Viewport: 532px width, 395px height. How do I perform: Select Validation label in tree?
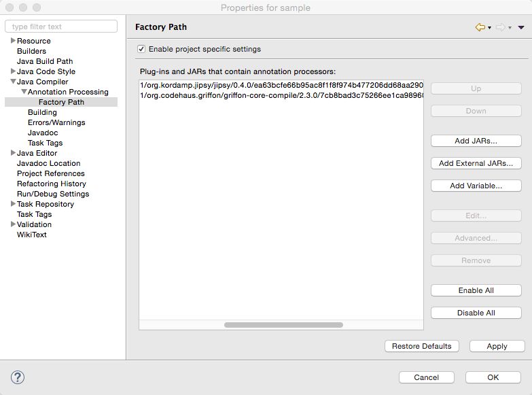[34, 224]
